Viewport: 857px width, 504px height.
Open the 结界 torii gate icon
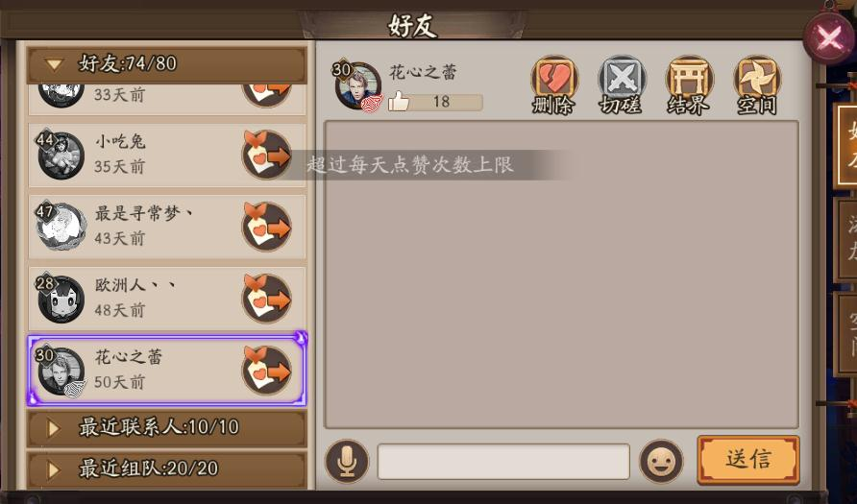pyautogui.click(x=689, y=84)
